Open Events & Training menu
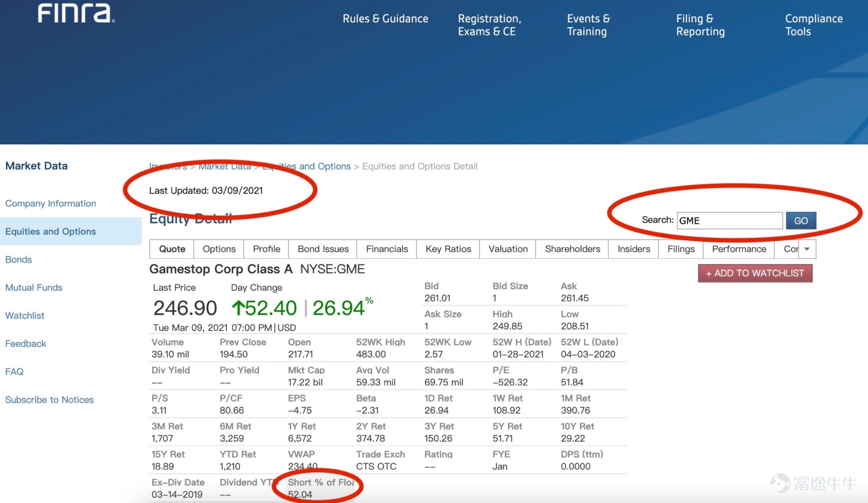 pyautogui.click(x=588, y=25)
